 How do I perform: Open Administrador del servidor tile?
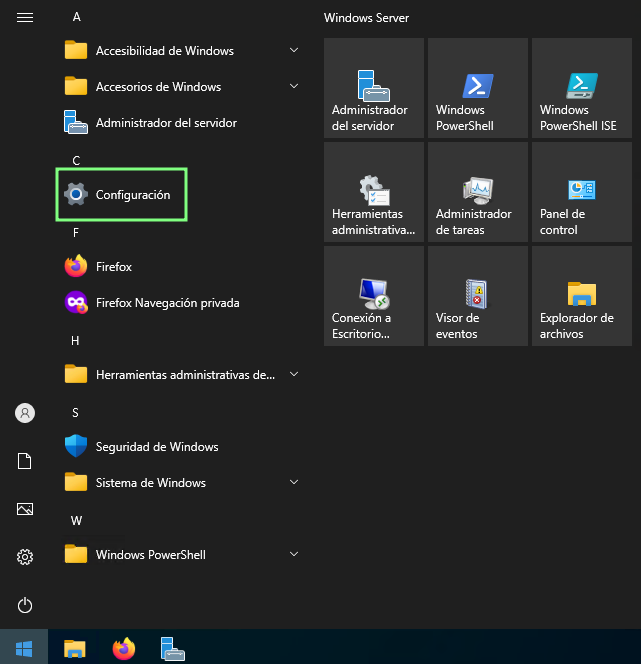point(374,88)
